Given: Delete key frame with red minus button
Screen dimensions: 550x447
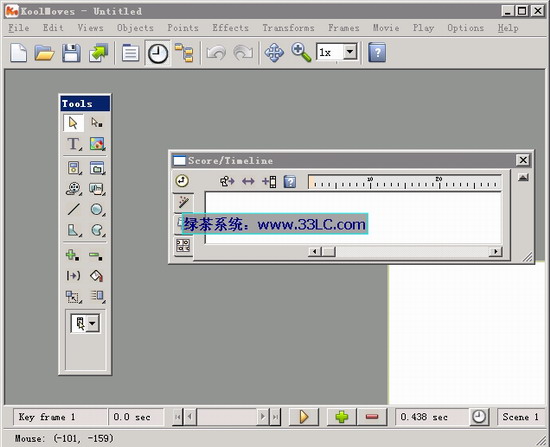Looking at the screenshot, I should 372,417.
